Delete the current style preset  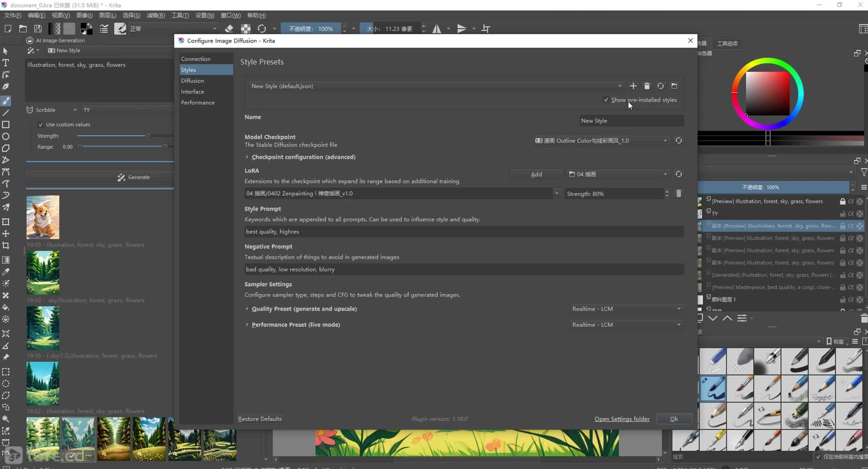coord(647,86)
